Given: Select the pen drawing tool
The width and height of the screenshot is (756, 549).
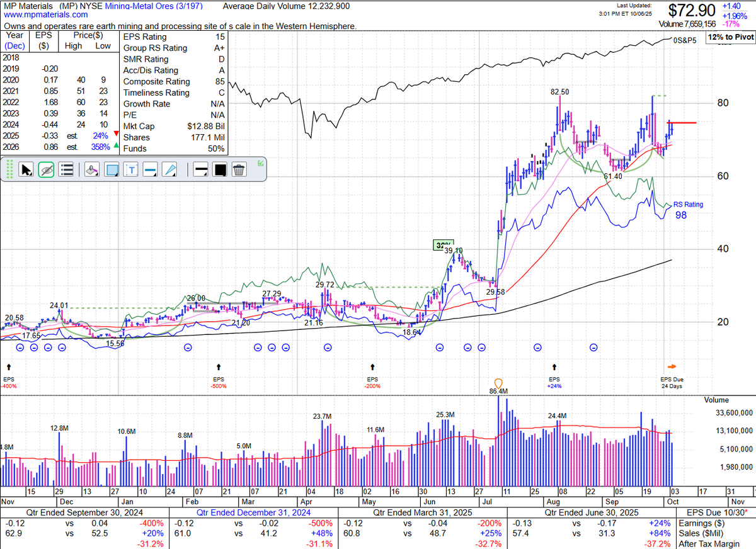Looking at the screenshot, I should pos(170,169).
